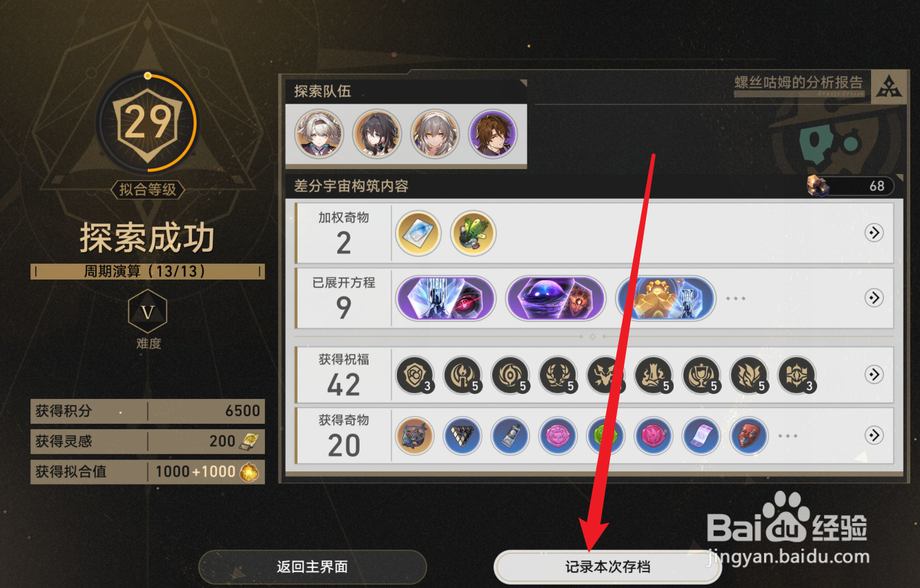Click 记录本次存档 button
This screenshot has width=920, height=588.
(608, 567)
